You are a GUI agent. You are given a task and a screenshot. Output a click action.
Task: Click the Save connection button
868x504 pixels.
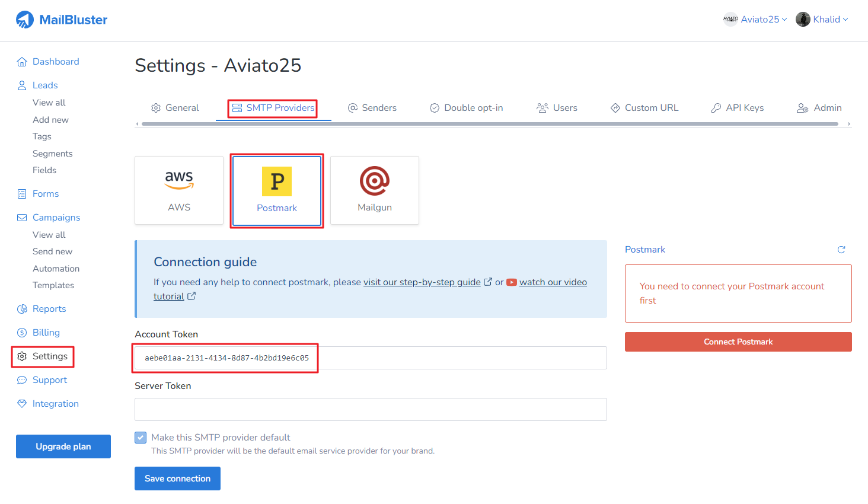(x=177, y=479)
